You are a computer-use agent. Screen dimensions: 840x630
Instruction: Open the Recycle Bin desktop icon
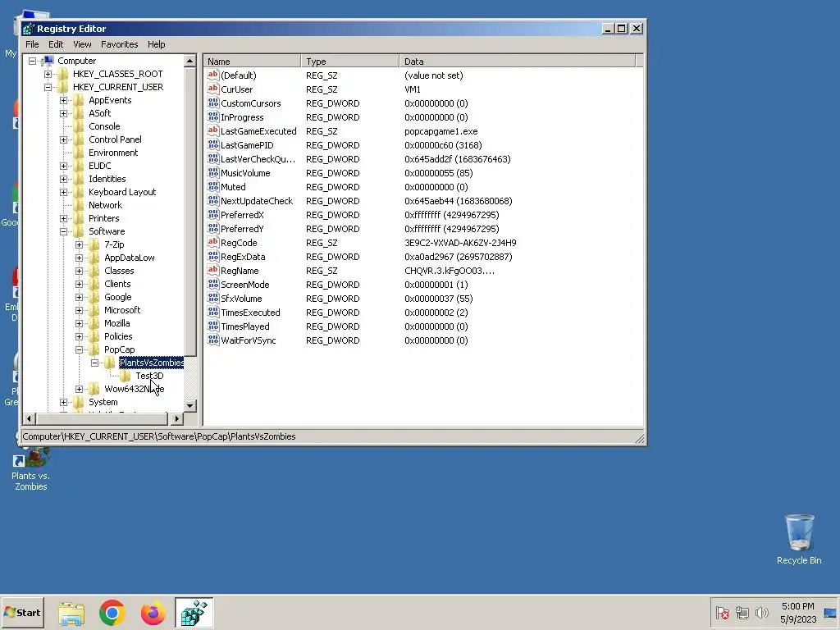pos(799,539)
